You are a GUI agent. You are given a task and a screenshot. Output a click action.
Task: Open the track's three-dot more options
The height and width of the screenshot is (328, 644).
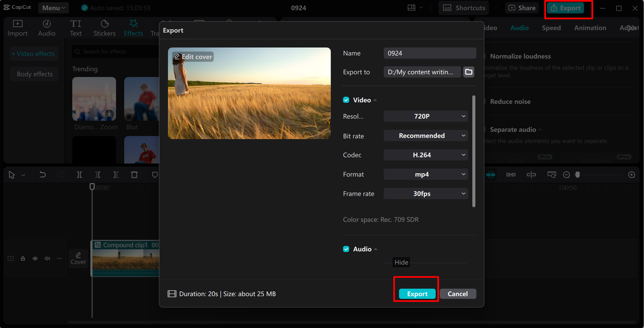click(x=60, y=259)
